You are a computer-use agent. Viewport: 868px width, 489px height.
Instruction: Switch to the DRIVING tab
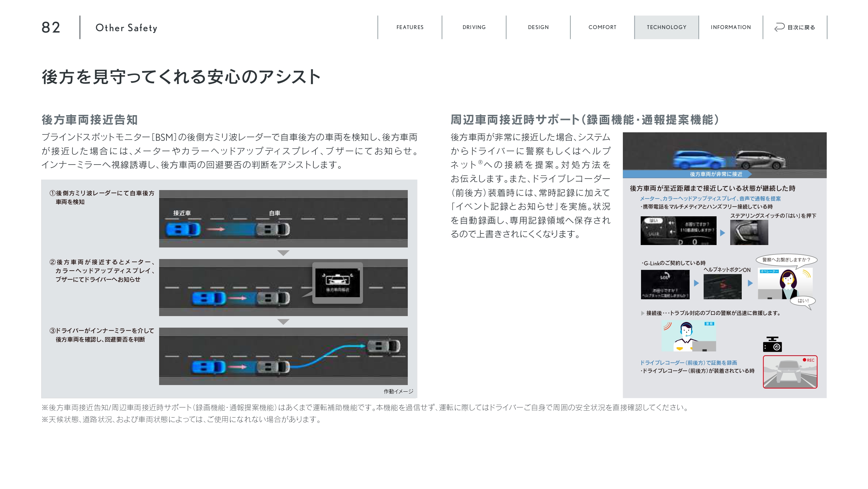click(x=474, y=27)
